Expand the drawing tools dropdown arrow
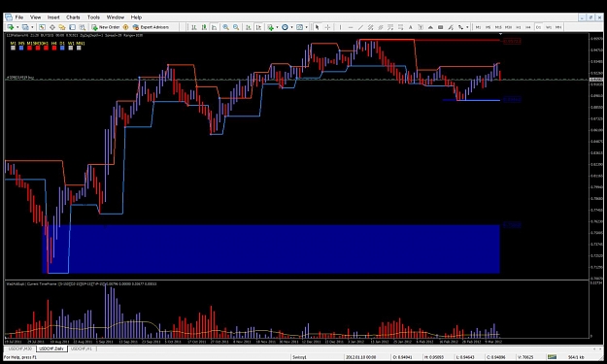This screenshot has width=607, height=364. [467, 27]
